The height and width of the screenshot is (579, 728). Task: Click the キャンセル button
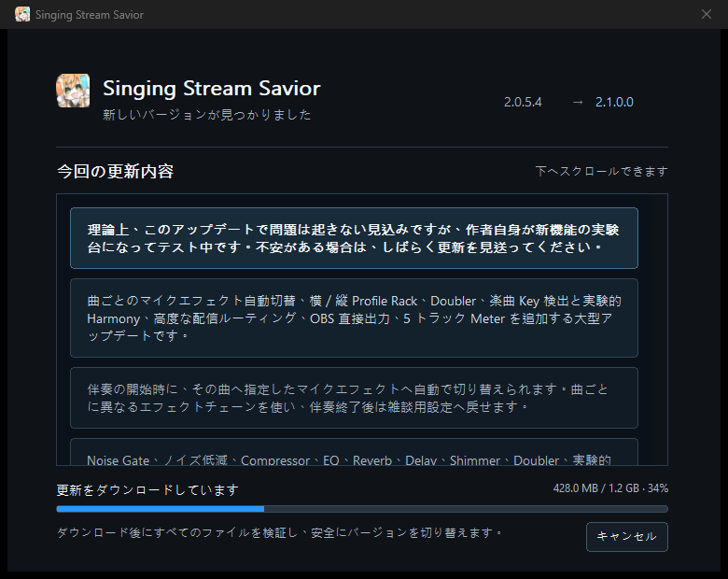click(627, 537)
